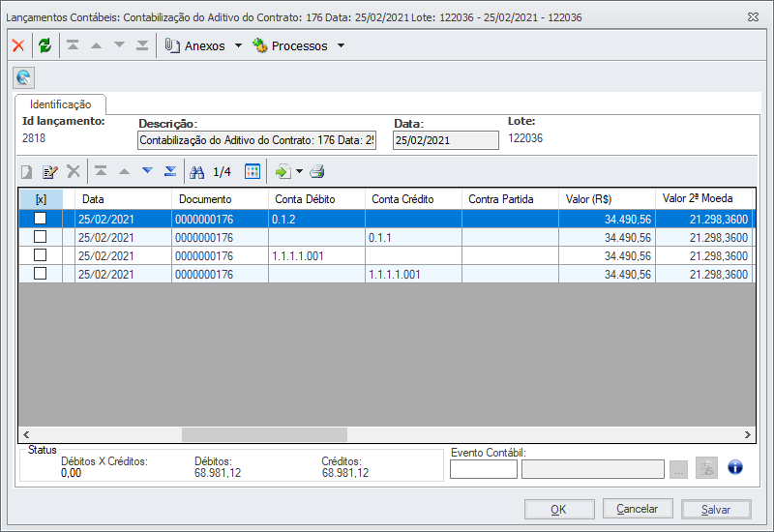Click the new entry page icon in grid toolbar
The height and width of the screenshot is (532, 774).
click(x=27, y=172)
